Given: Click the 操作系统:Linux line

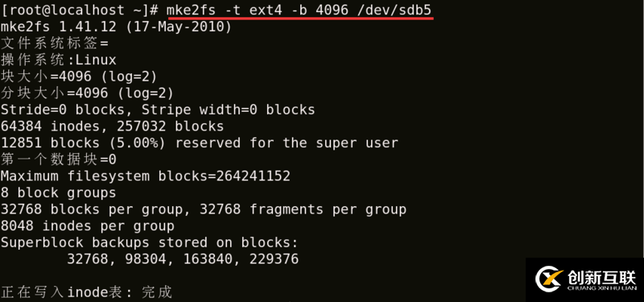Looking at the screenshot, I should tap(58, 60).
